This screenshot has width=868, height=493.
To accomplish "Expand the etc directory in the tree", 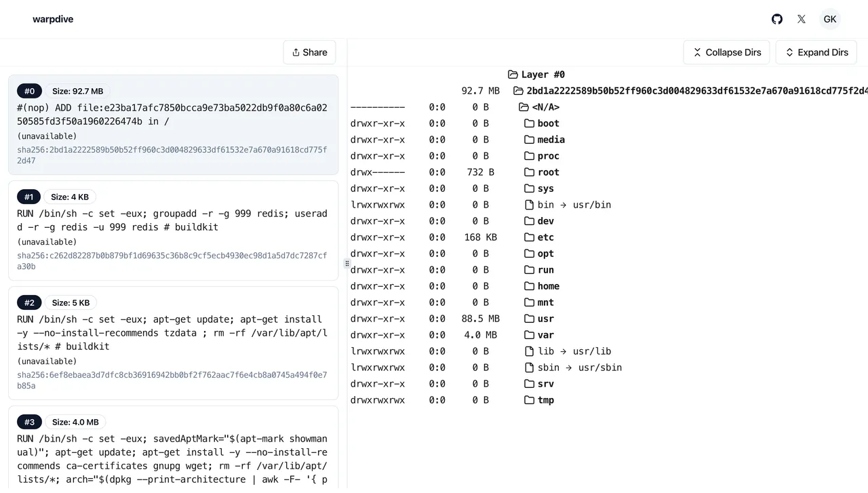I will pyautogui.click(x=546, y=237).
